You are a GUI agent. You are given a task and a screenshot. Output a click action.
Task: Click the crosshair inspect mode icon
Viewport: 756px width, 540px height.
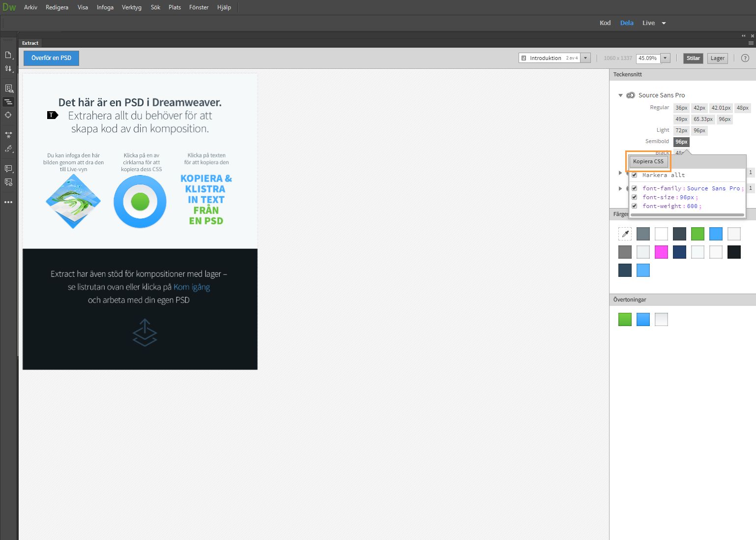8,115
